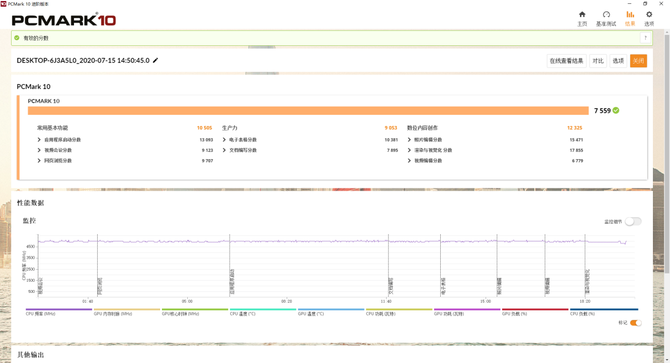Click the orange Close (关闭) button
The height and width of the screenshot is (363, 670).
pos(638,61)
